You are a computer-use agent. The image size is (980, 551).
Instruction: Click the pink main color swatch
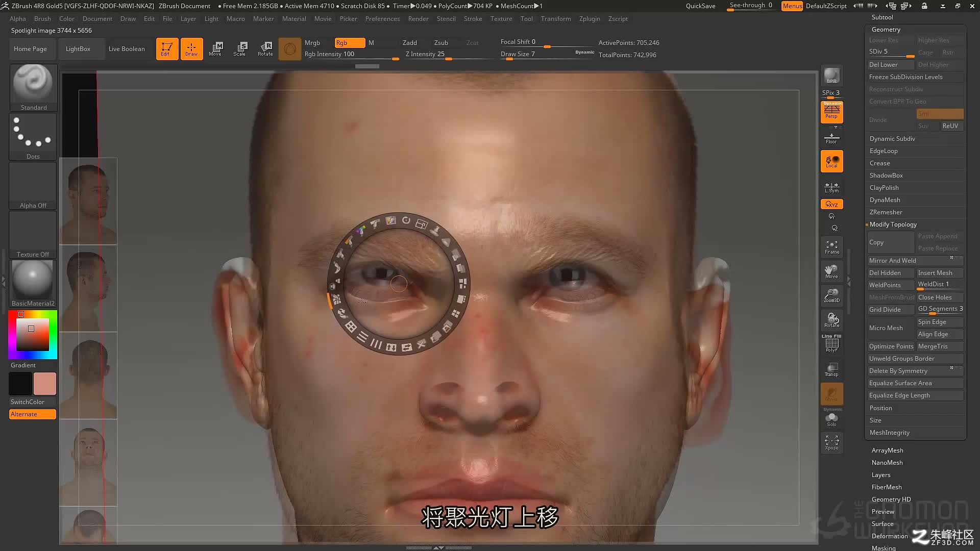[45, 384]
